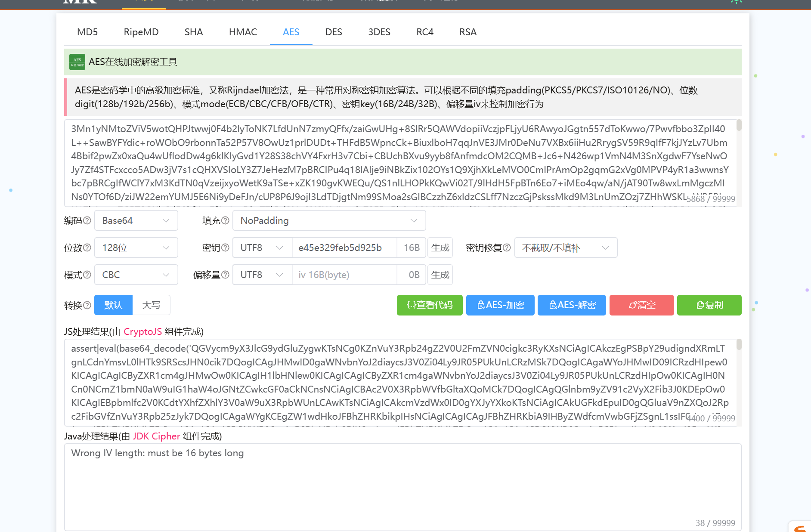811x532 pixels.
Task: Click help icon beside 编码 label
Action: (87, 220)
